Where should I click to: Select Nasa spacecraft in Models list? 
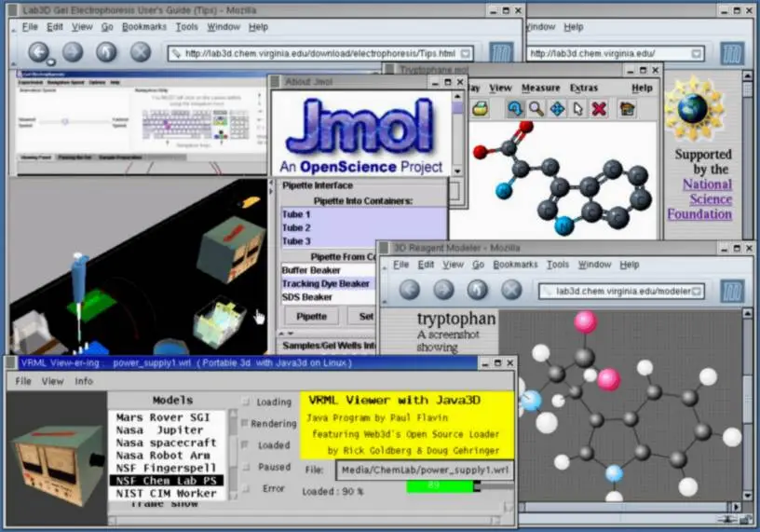[x=166, y=443]
